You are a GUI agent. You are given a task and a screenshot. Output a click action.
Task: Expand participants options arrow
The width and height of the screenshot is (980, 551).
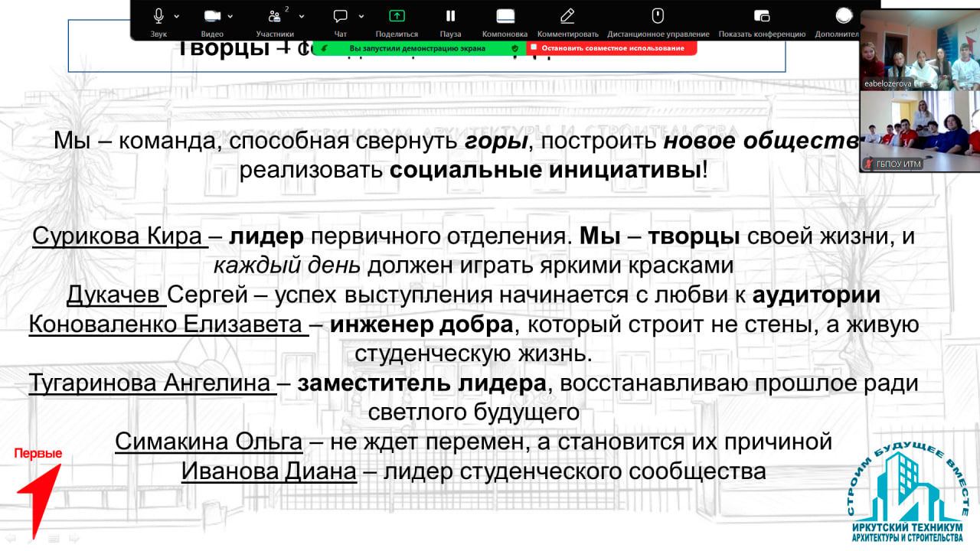click(301, 16)
